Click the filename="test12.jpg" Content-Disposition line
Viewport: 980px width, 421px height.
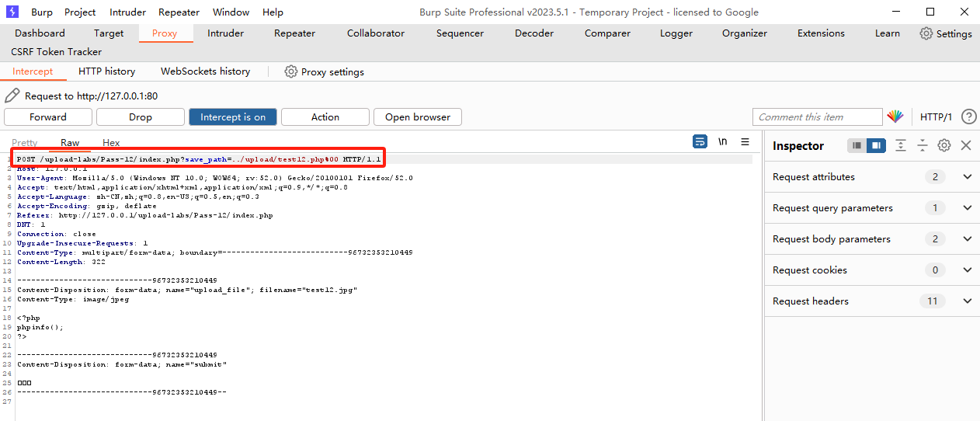coord(187,290)
